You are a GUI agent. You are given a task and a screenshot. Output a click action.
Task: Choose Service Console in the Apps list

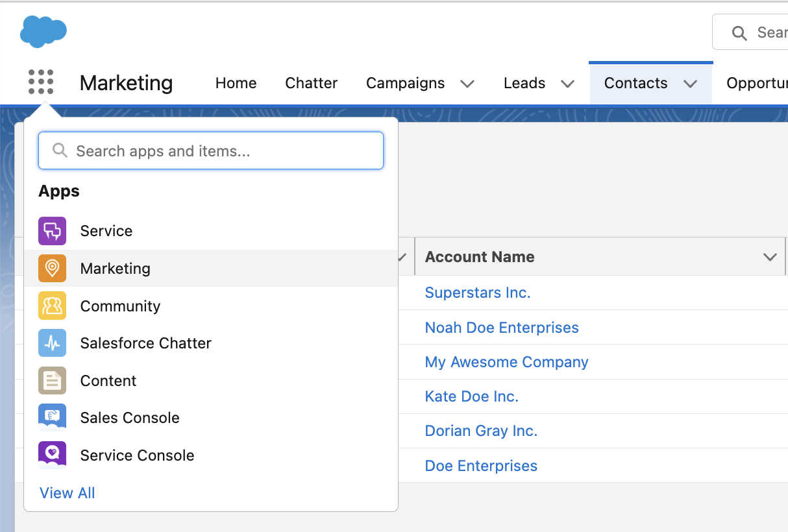pyautogui.click(x=211, y=455)
